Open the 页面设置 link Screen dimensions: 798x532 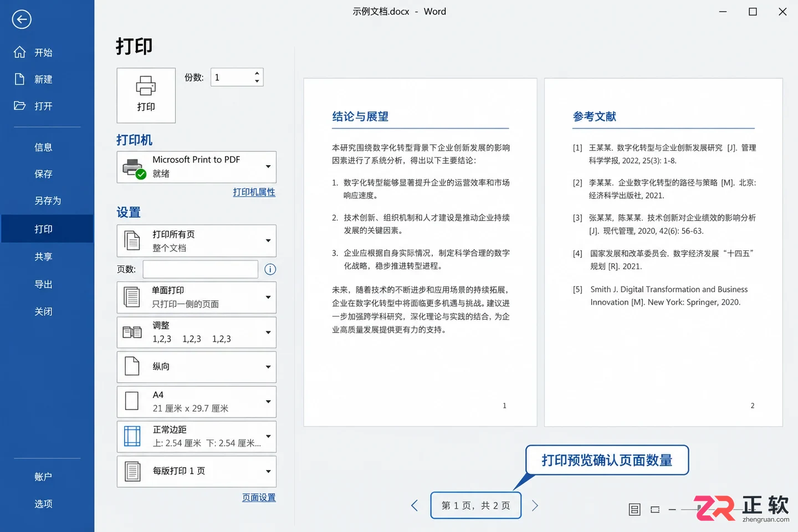[x=259, y=497]
